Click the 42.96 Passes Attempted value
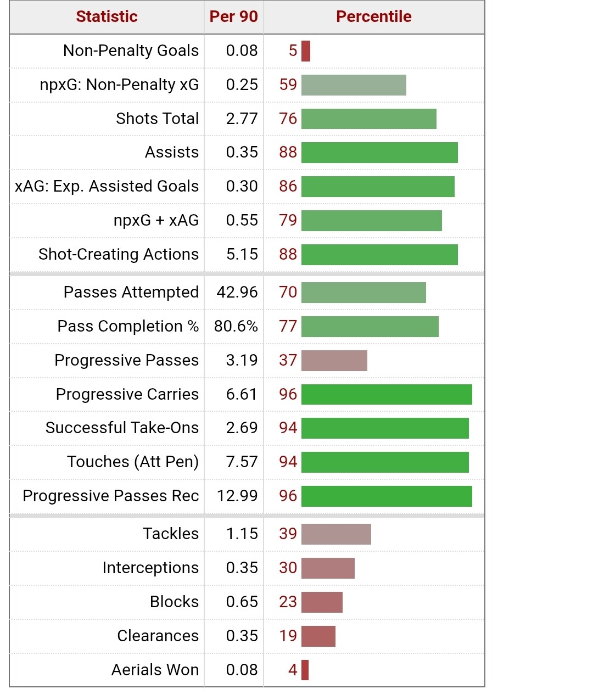 [x=237, y=292]
